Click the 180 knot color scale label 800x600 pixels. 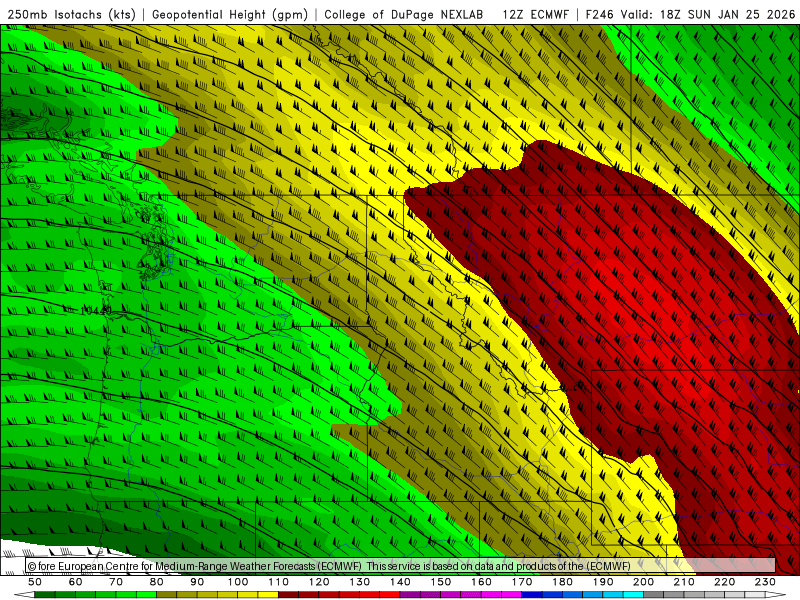click(563, 582)
